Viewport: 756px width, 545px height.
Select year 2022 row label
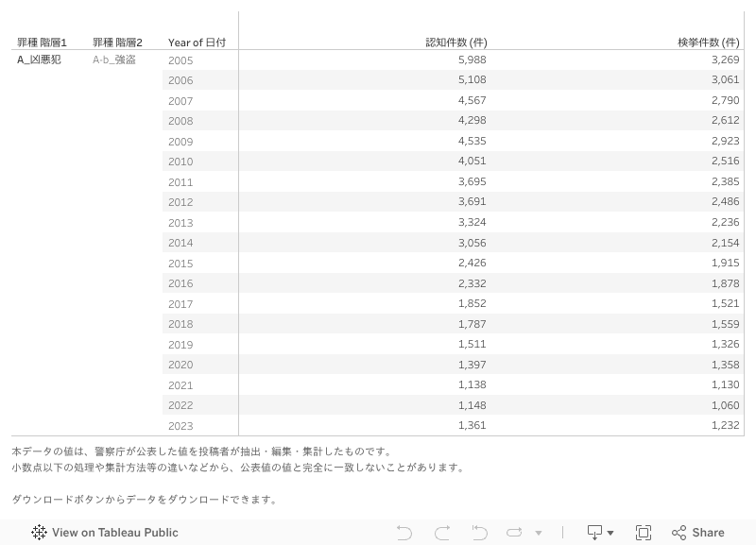(180, 406)
